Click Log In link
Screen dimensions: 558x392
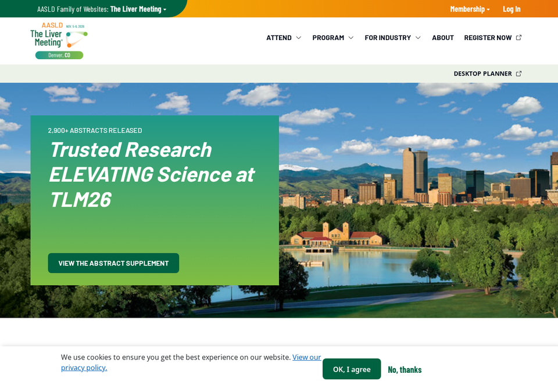[x=512, y=9]
